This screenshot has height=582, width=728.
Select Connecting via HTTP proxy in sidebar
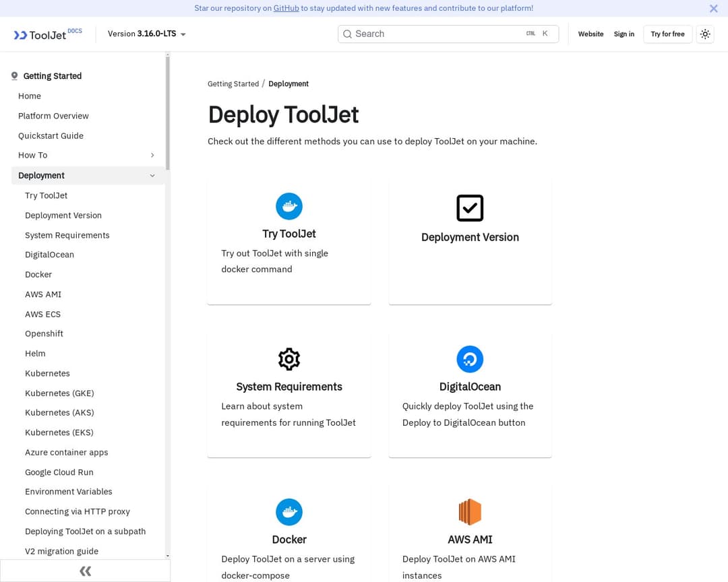78,511
